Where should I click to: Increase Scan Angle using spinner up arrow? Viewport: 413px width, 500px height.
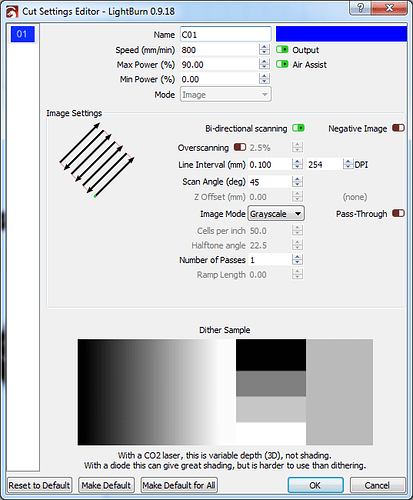[297, 179]
